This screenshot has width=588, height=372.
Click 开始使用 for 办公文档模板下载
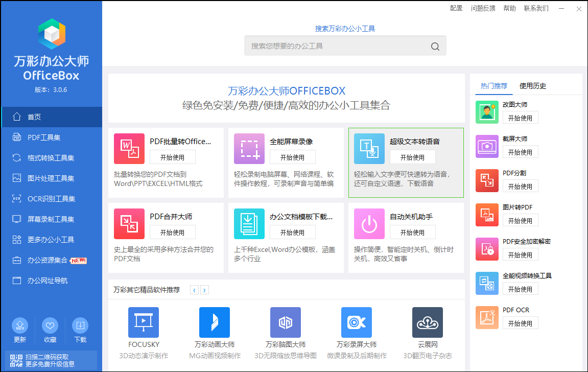coord(293,232)
